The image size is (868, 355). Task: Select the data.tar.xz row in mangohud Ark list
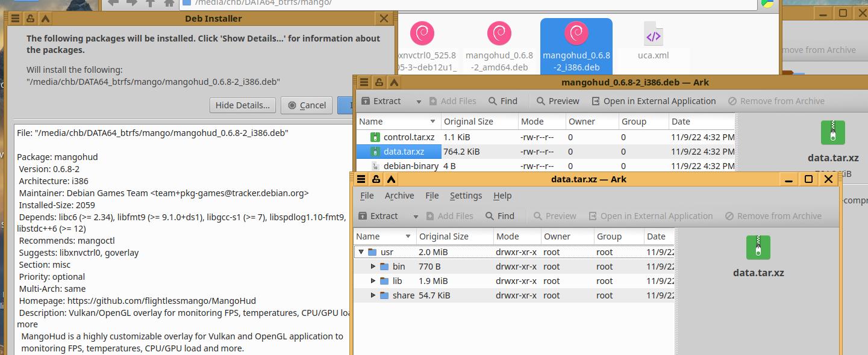click(546, 152)
